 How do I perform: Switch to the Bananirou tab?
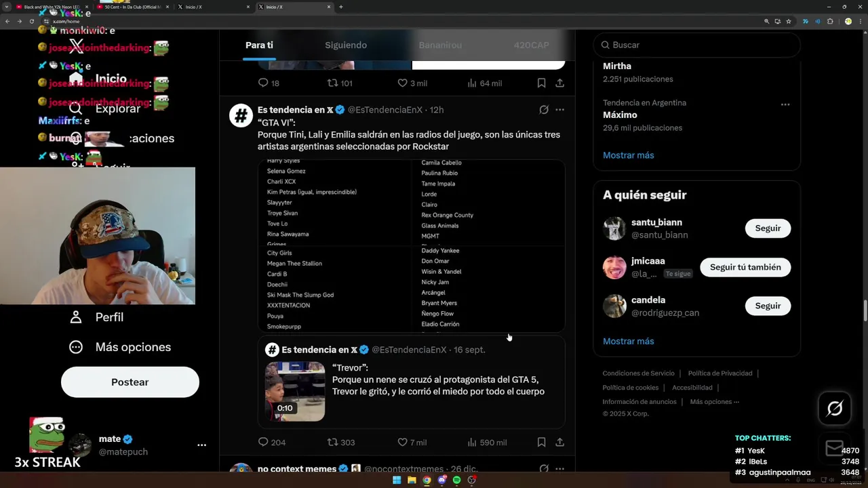(440, 45)
